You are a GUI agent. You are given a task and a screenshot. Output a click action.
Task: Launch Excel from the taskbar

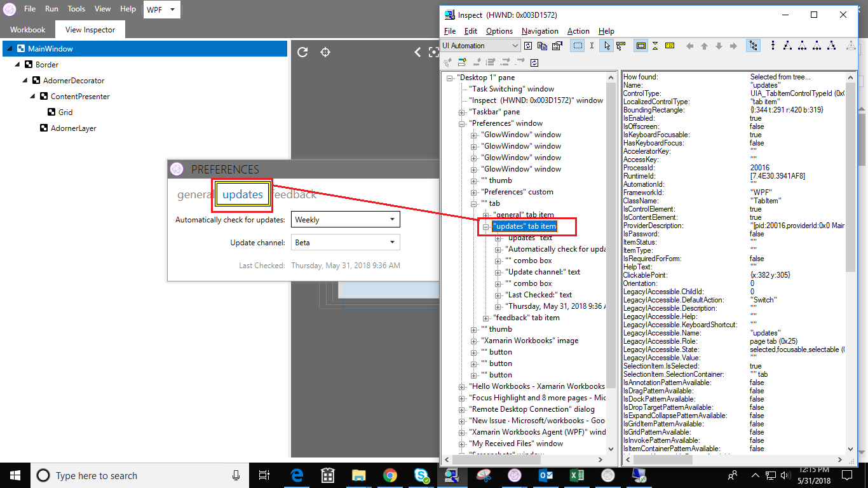pyautogui.click(x=576, y=475)
